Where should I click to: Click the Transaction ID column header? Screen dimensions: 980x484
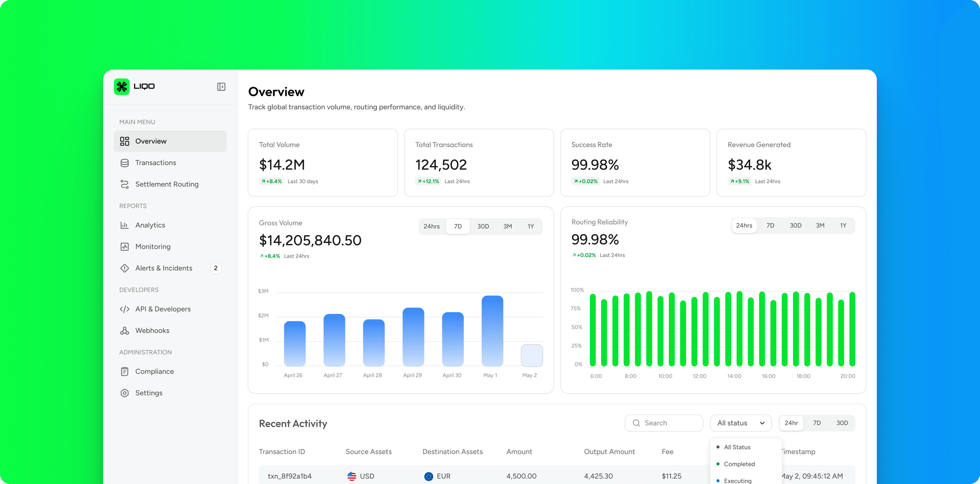282,452
